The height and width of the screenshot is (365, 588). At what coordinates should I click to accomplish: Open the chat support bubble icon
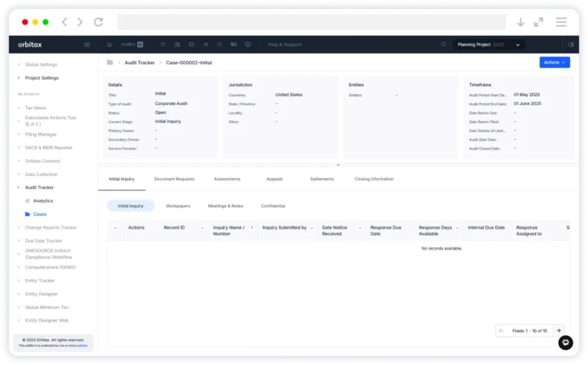click(x=565, y=343)
